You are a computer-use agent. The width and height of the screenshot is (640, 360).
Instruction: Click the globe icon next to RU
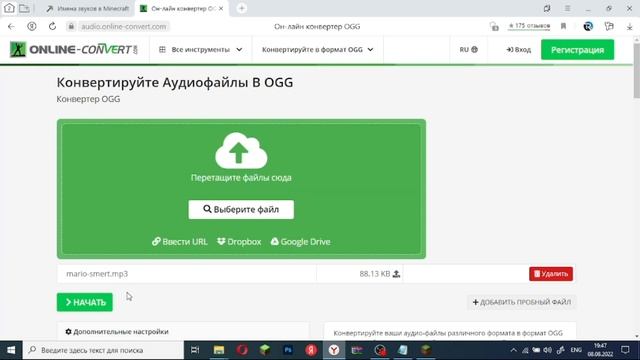(x=474, y=49)
